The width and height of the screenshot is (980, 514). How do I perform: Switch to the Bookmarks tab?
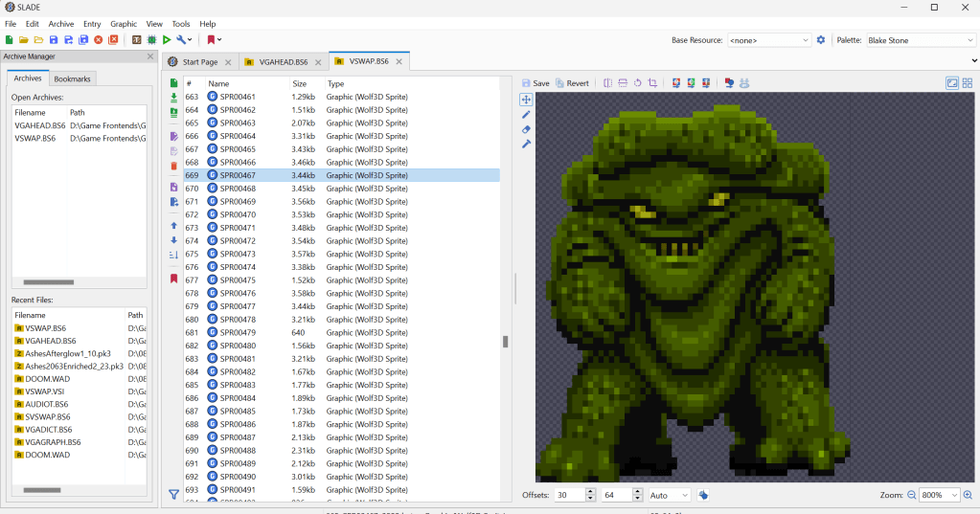tap(73, 78)
